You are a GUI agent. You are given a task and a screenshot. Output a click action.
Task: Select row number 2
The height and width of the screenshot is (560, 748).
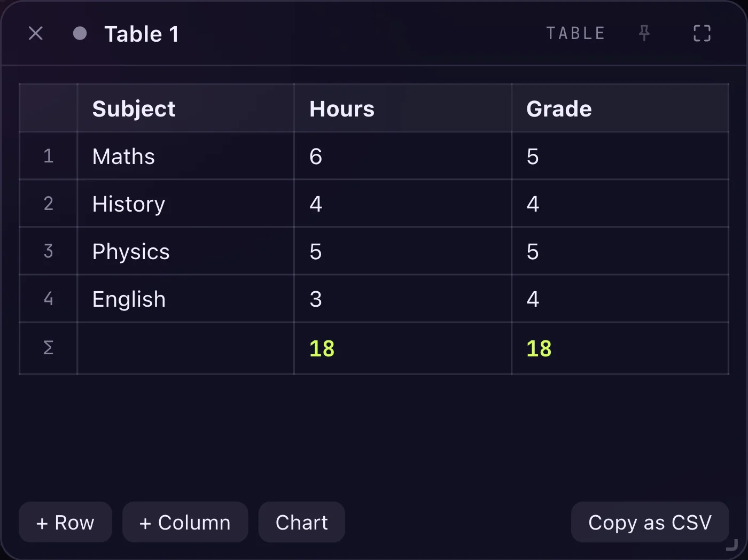point(48,204)
